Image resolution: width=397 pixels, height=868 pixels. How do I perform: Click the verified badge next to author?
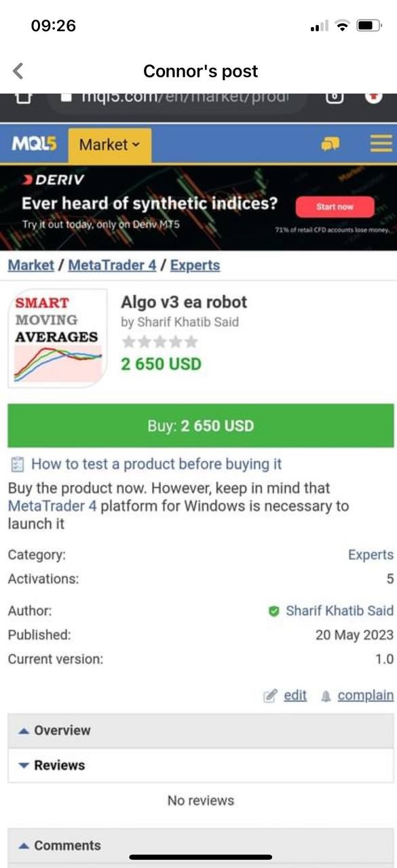[x=276, y=610]
